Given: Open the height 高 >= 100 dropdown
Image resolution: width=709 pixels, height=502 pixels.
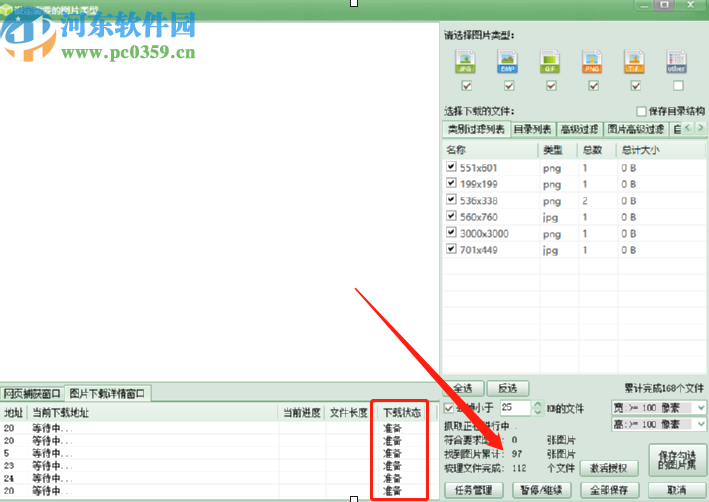Looking at the screenshot, I should pos(701,424).
